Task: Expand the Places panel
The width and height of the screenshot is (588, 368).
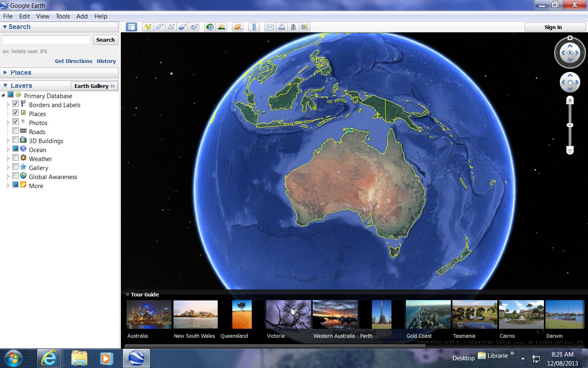Action: click(x=20, y=72)
